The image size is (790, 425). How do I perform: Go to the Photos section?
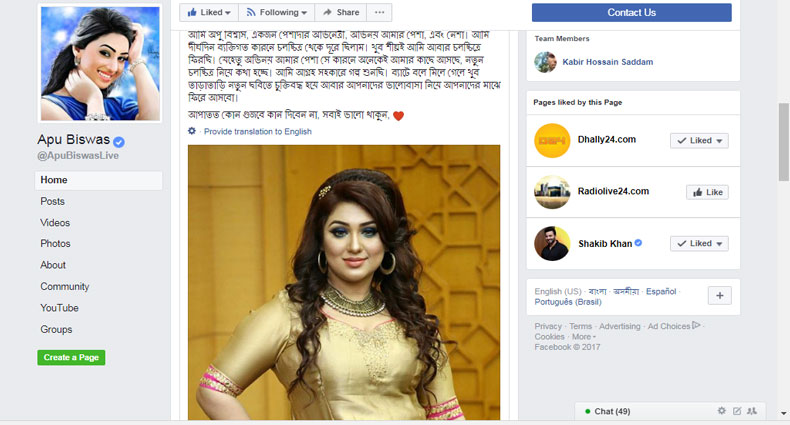coord(55,243)
